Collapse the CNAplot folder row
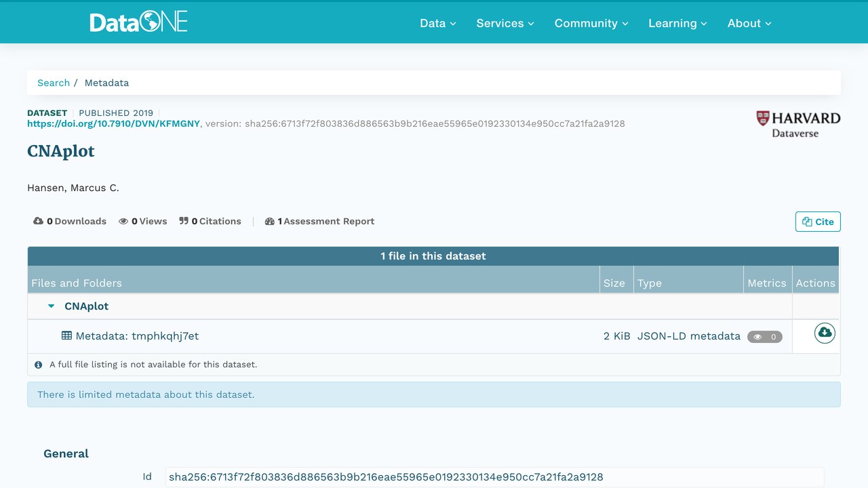Image resolution: width=868 pixels, height=488 pixels. click(51, 306)
